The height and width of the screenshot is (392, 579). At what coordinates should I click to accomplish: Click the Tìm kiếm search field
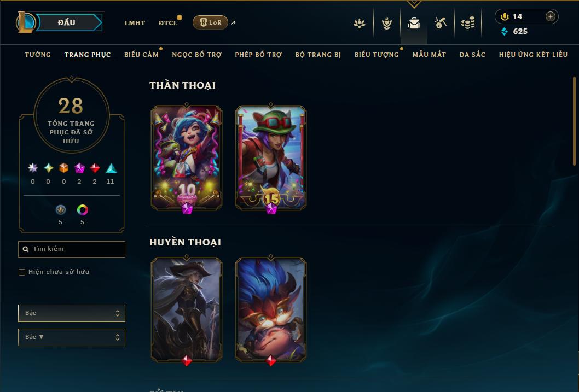(x=72, y=249)
